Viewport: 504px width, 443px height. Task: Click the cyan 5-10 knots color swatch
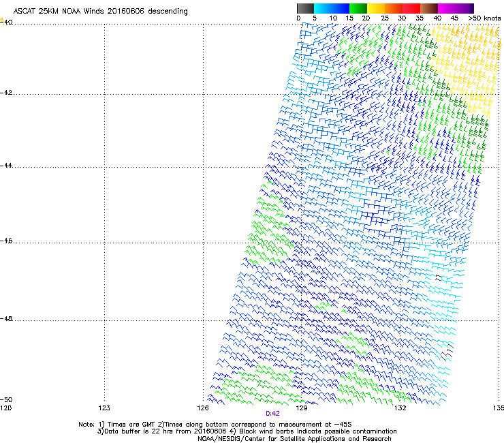(x=323, y=8)
